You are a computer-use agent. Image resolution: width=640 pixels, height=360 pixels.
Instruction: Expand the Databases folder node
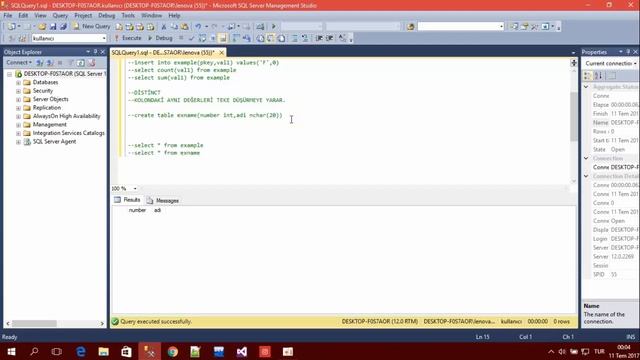pos(18,82)
